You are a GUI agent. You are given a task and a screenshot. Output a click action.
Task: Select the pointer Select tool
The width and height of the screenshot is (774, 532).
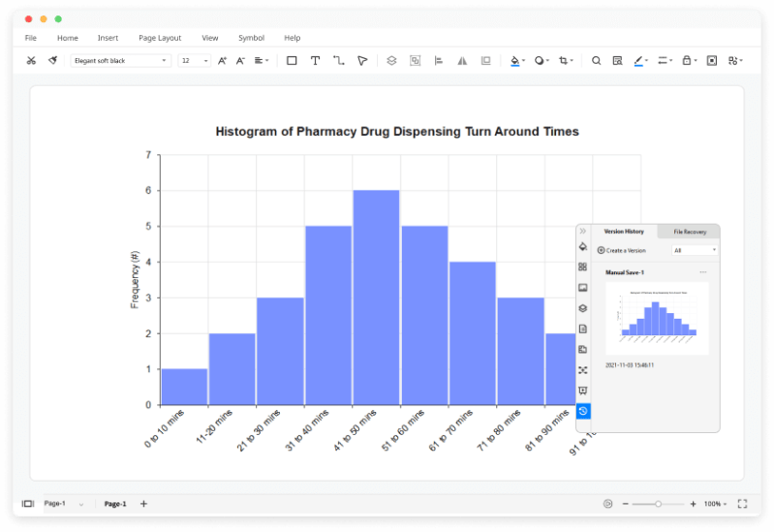pyautogui.click(x=362, y=60)
